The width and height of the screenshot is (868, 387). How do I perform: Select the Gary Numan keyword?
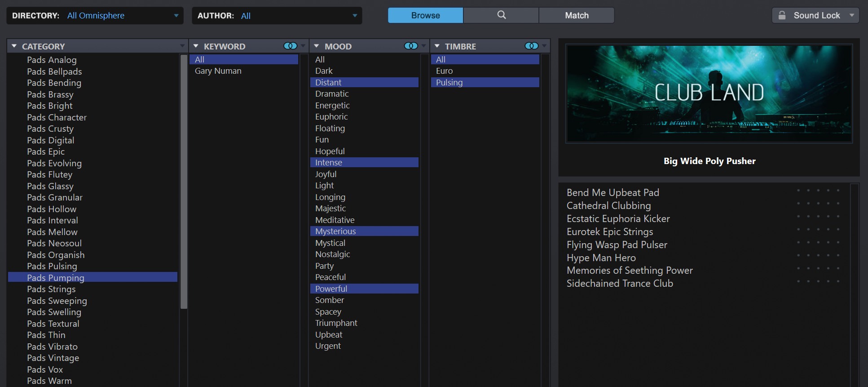(x=218, y=71)
